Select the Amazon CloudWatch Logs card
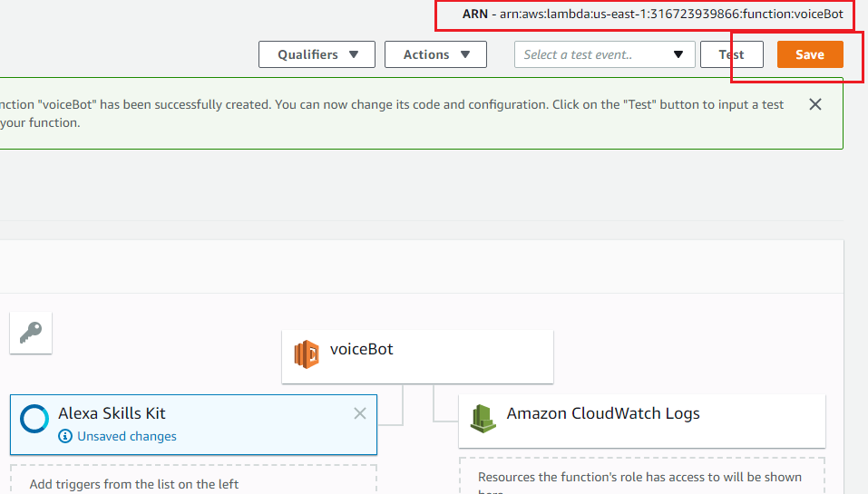This screenshot has width=868, height=494. point(642,421)
